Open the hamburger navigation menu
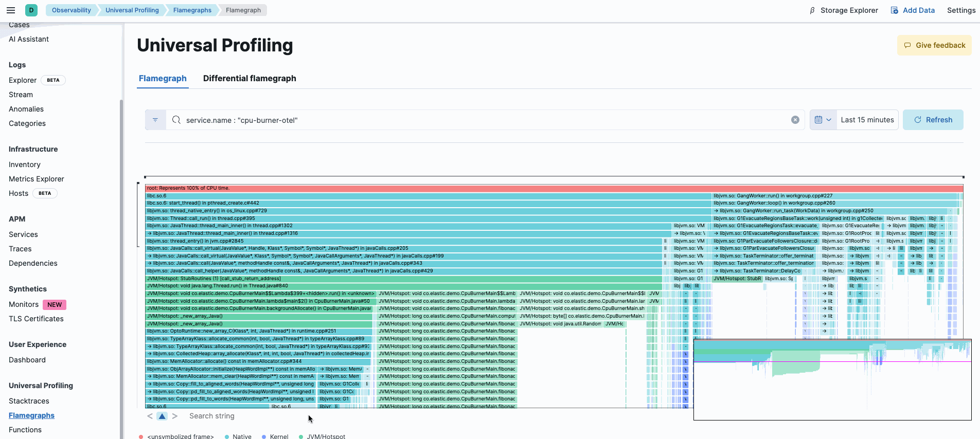Image resolution: width=980 pixels, height=439 pixels. (11, 10)
